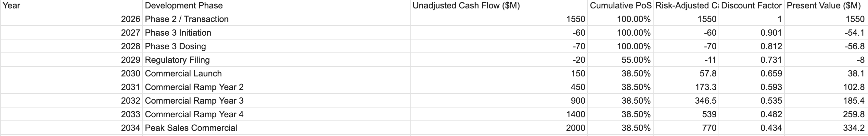Click the 2000 unadjusted cash flow cell

(499, 128)
